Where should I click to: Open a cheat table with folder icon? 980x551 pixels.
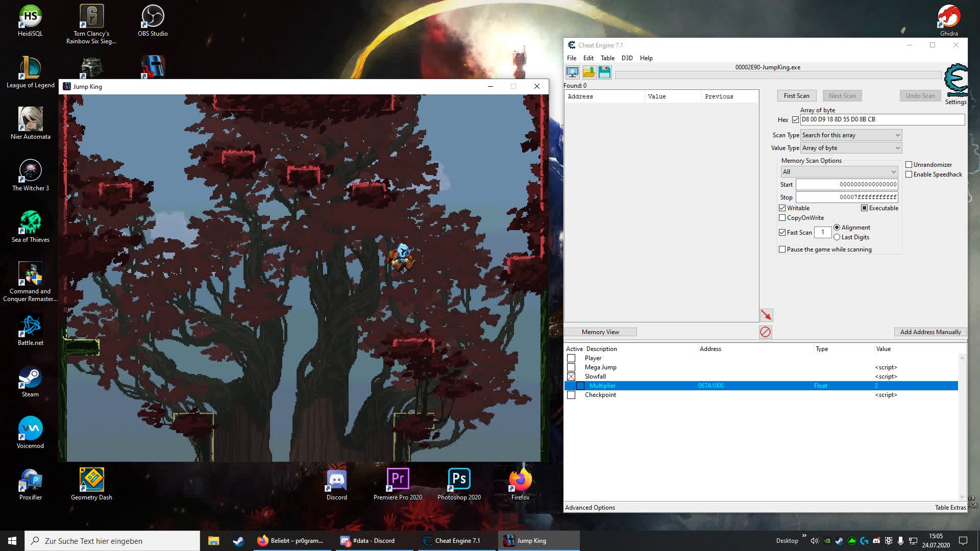tap(589, 72)
